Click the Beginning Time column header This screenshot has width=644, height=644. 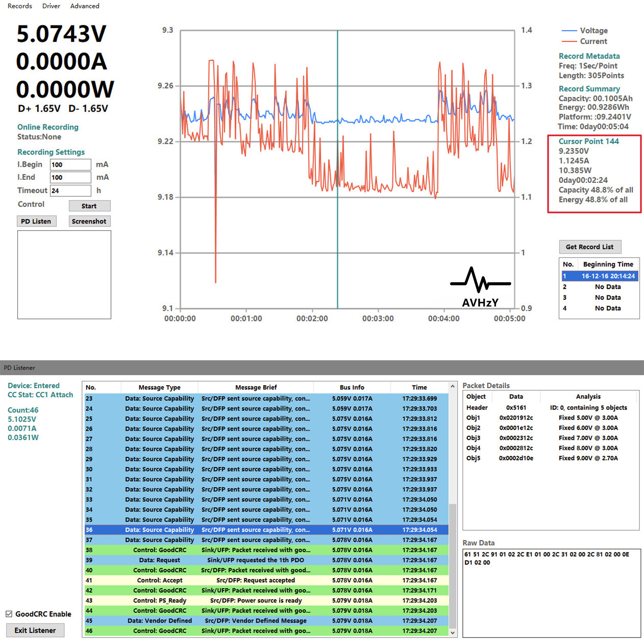coord(608,264)
